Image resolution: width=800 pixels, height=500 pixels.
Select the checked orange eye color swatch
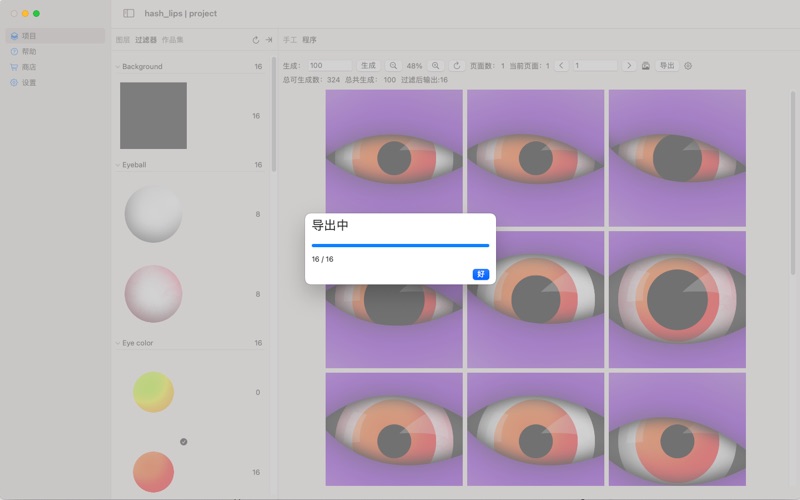(x=153, y=471)
